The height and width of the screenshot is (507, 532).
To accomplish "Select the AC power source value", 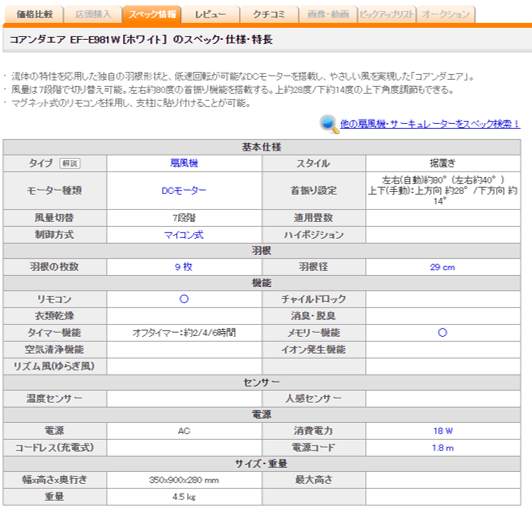I will coord(184,431).
